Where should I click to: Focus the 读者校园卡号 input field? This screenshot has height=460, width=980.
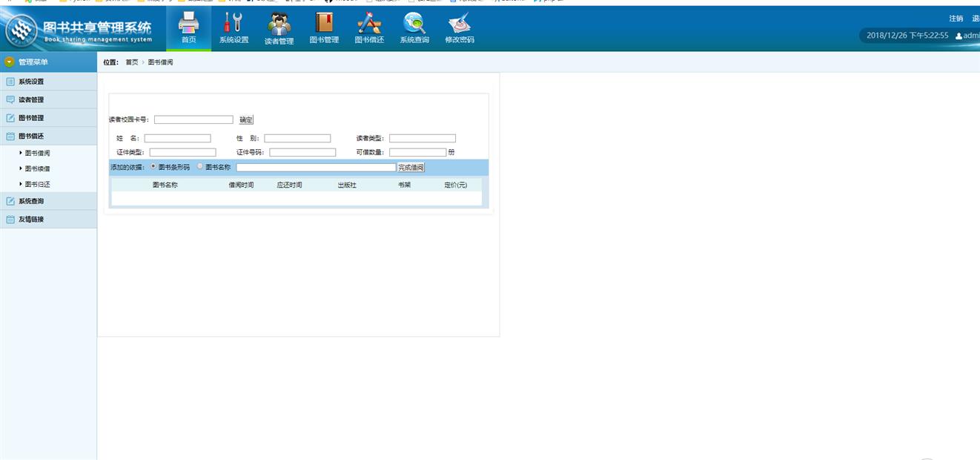[x=193, y=119]
